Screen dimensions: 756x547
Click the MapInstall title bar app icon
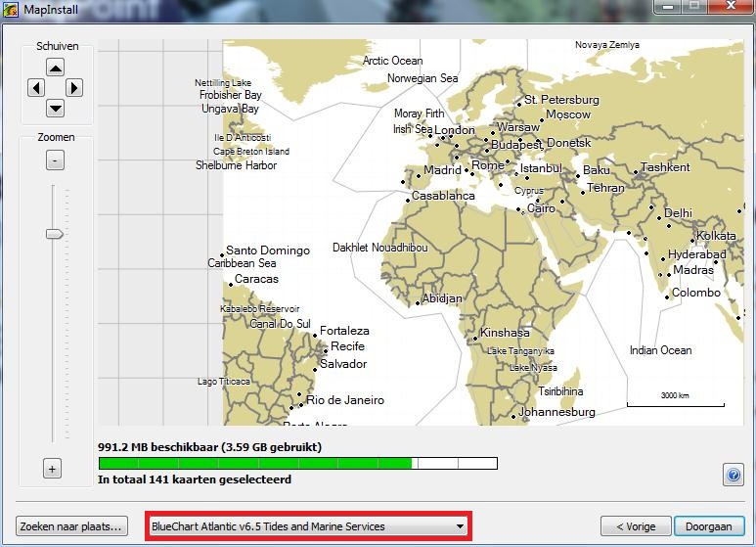point(10,9)
